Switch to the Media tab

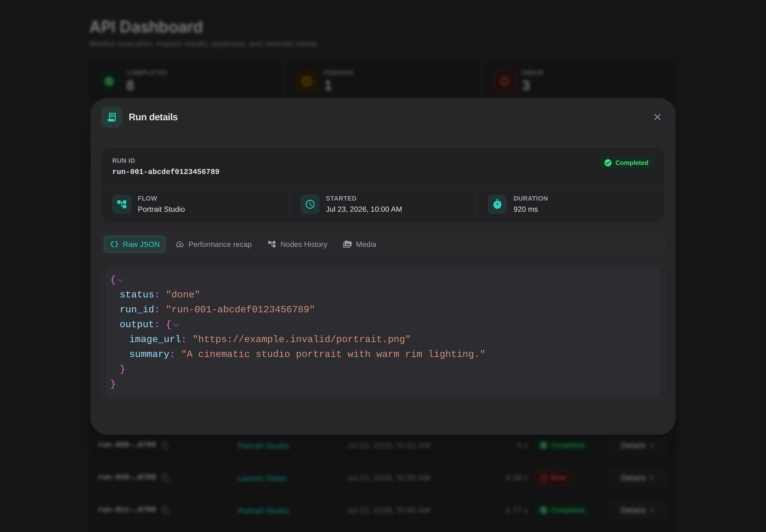point(360,244)
